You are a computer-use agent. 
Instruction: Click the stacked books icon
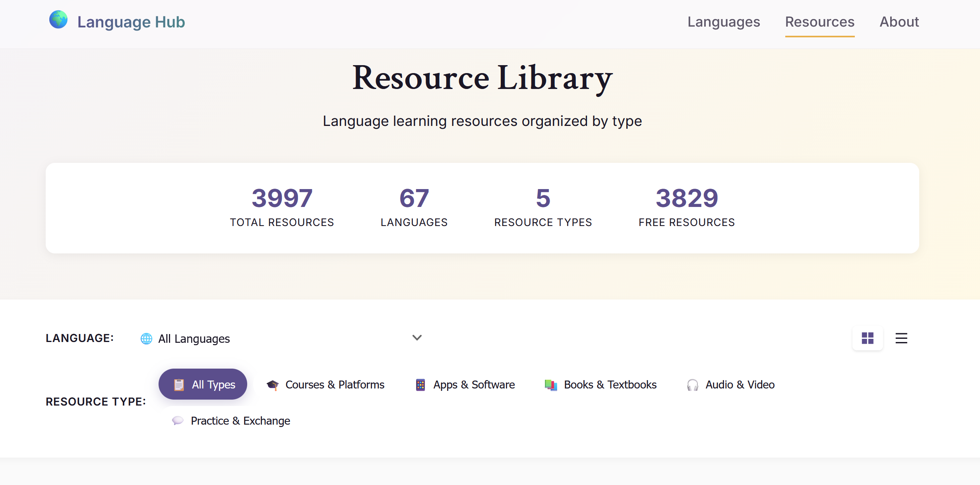click(x=551, y=385)
